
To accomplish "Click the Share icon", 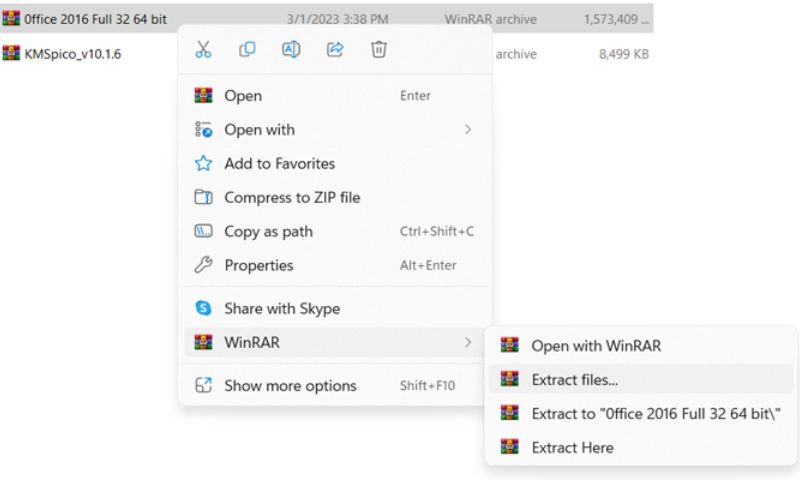I will 335,49.
